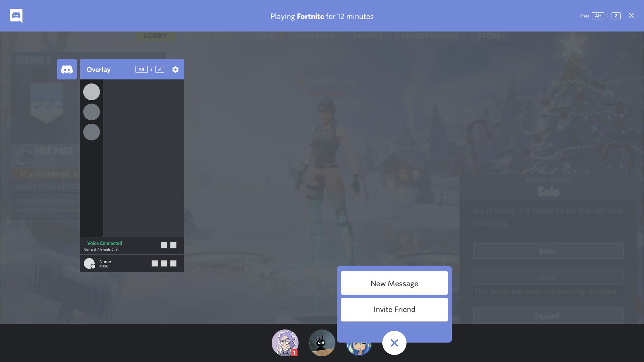Open the Discord app icon in taskbar
Screen dimensions: 644x362
16,15
